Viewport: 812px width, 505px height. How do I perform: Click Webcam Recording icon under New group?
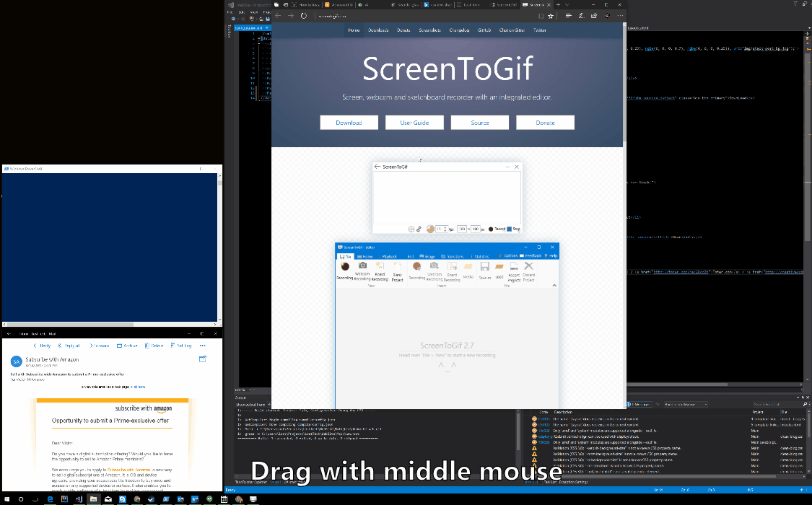tap(362, 270)
